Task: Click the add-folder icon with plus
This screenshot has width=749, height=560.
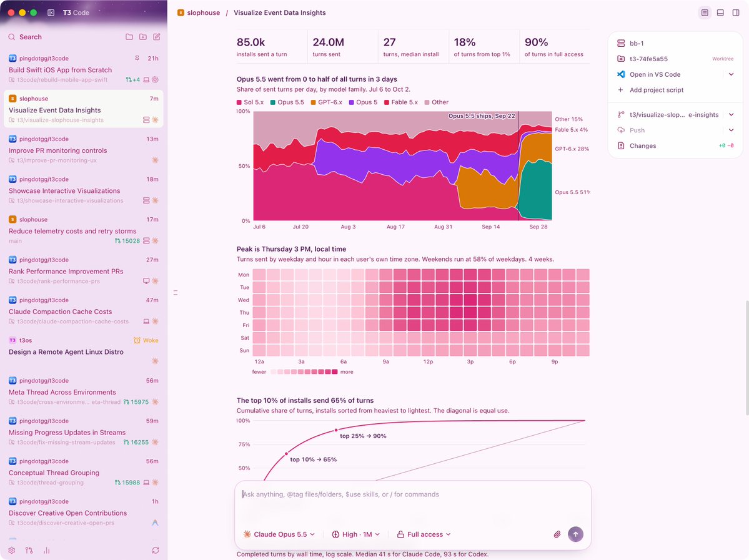Action: coord(143,37)
